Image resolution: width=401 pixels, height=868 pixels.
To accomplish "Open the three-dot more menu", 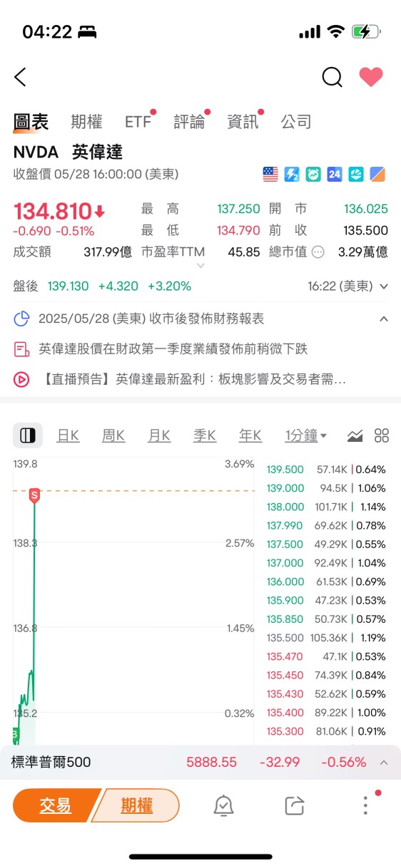I will (x=365, y=805).
